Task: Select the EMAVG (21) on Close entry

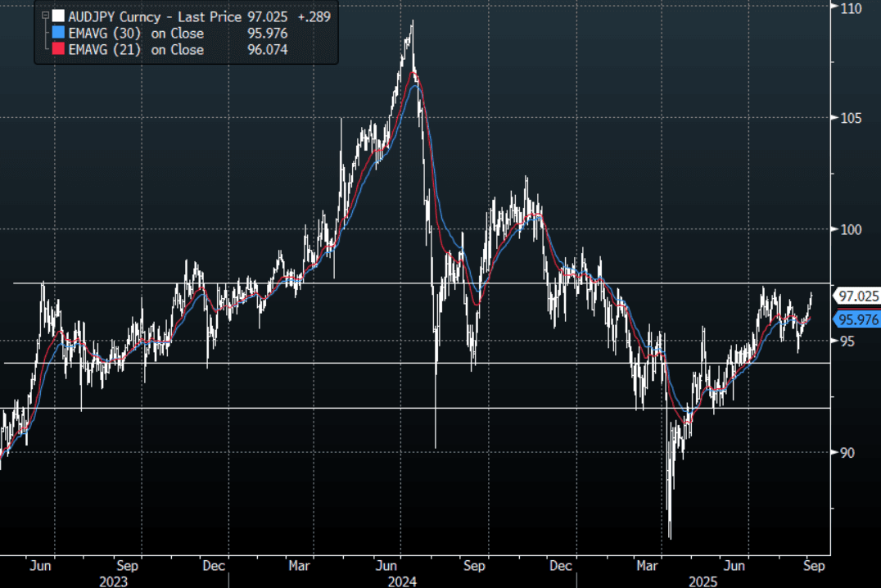Action: (x=136, y=50)
